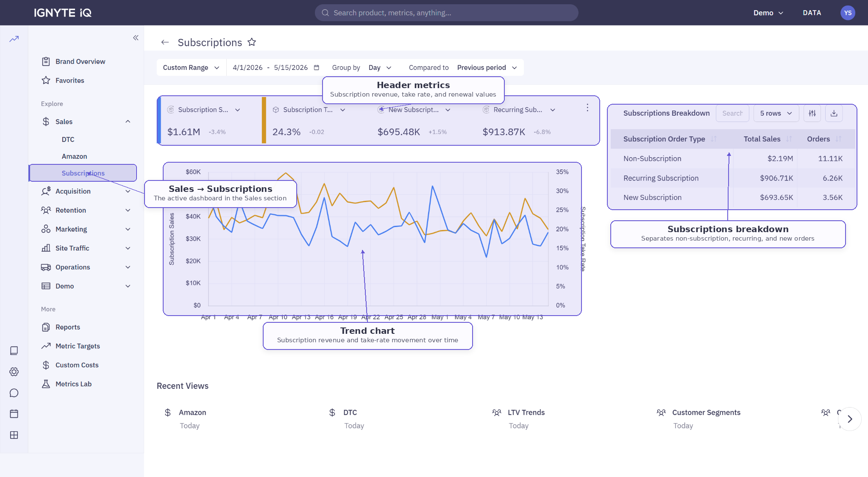Viewport: 868px width, 477px height.
Task: Click the YS user avatar
Action: (x=848, y=13)
